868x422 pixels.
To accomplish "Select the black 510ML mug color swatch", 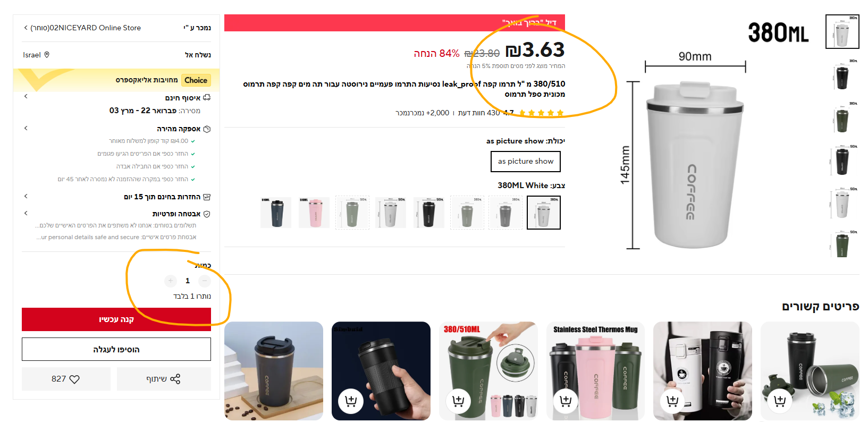I will coord(429,213).
